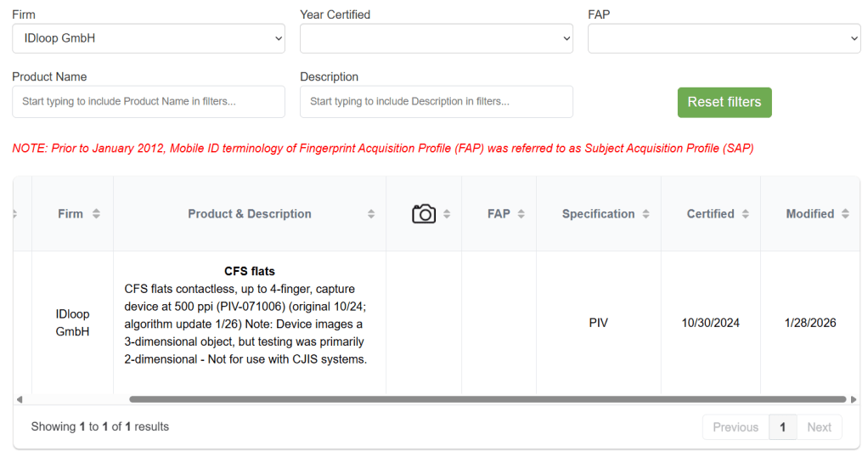Sort by Certified date arrows
This screenshot has height=457, width=868.
(x=746, y=214)
